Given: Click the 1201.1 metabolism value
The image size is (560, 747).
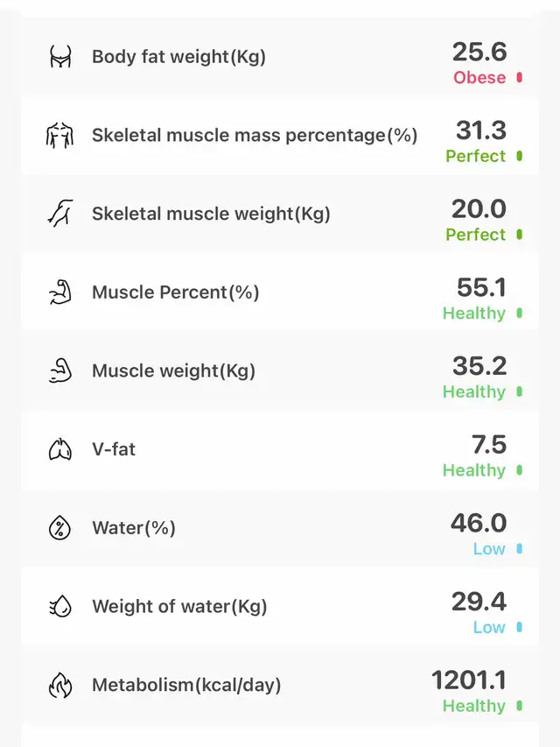Looking at the screenshot, I should click(469, 680).
